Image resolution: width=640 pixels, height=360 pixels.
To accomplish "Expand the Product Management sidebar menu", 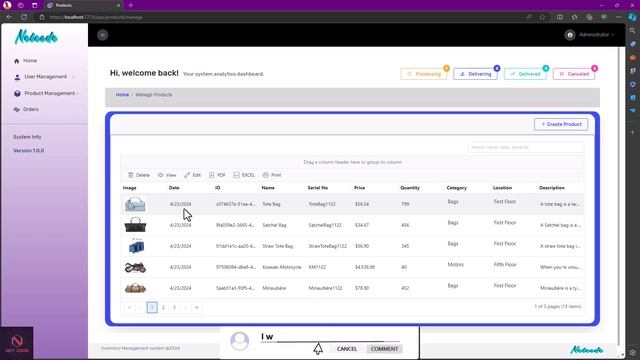I will (x=46, y=93).
